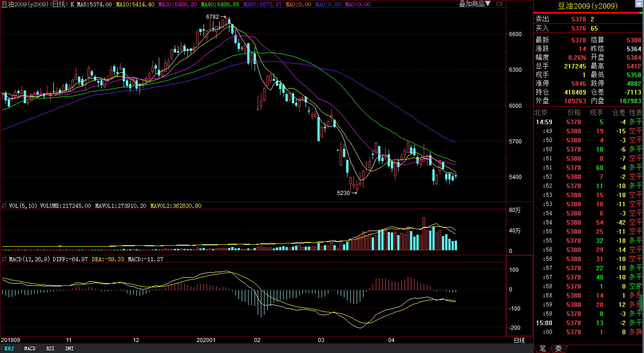Image resolution: width=644 pixels, height=353 pixels.
Task: Click the 6782 high price marker
Action: click(x=213, y=16)
